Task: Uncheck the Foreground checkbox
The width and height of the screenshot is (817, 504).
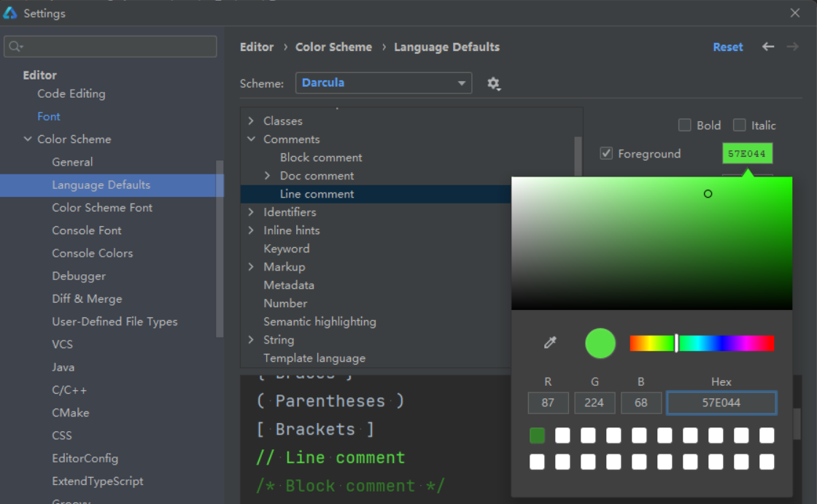Action: [x=606, y=153]
